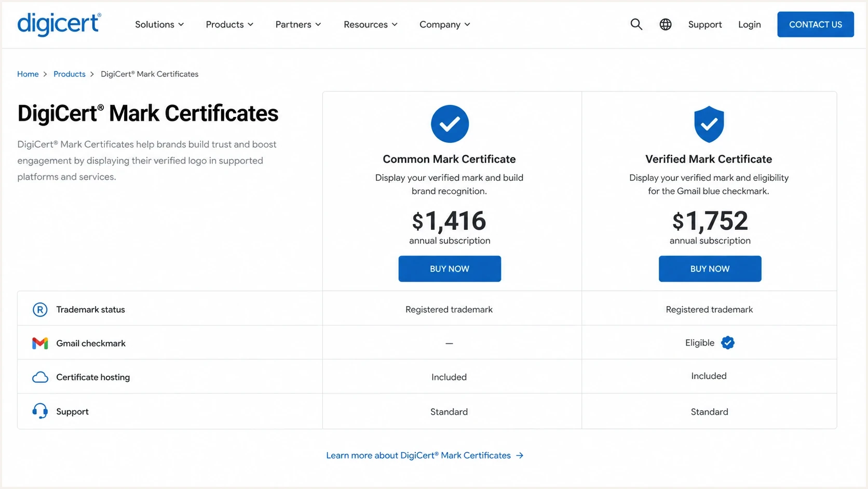868x489 pixels.
Task: Click the CONTACT US button
Action: click(816, 24)
